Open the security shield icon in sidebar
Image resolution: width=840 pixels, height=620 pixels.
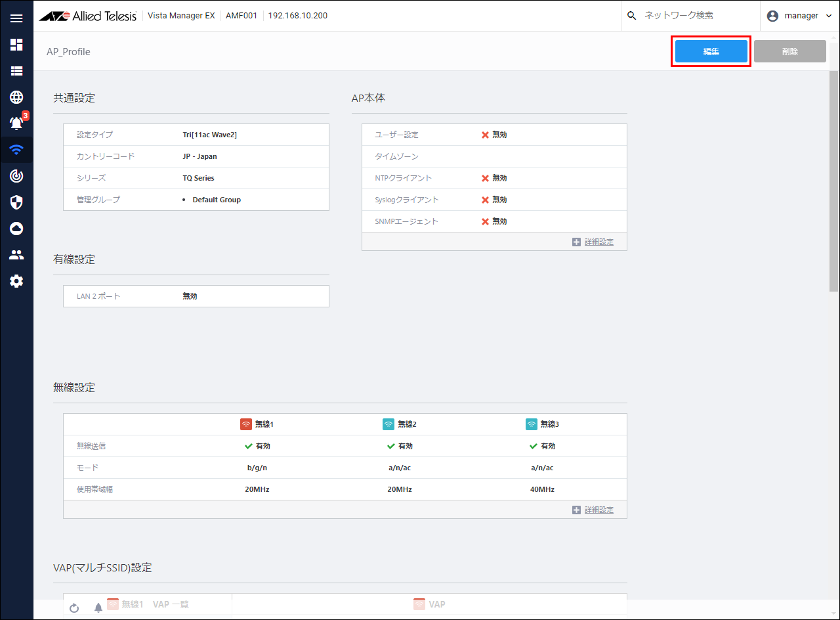click(x=16, y=202)
